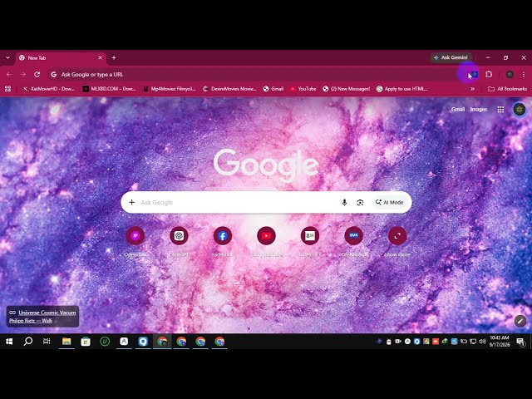Open a new tab with plus button
The height and width of the screenshot is (399, 532).
tap(114, 57)
